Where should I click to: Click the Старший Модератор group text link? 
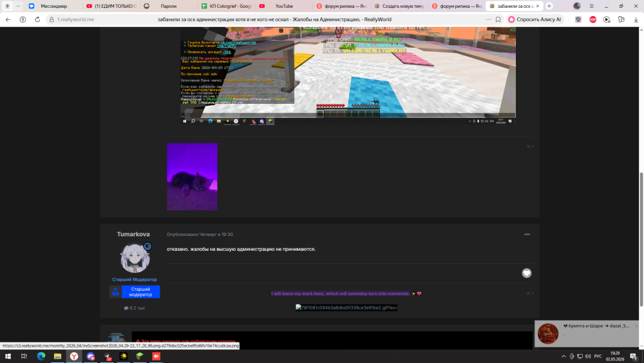[x=135, y=280]
